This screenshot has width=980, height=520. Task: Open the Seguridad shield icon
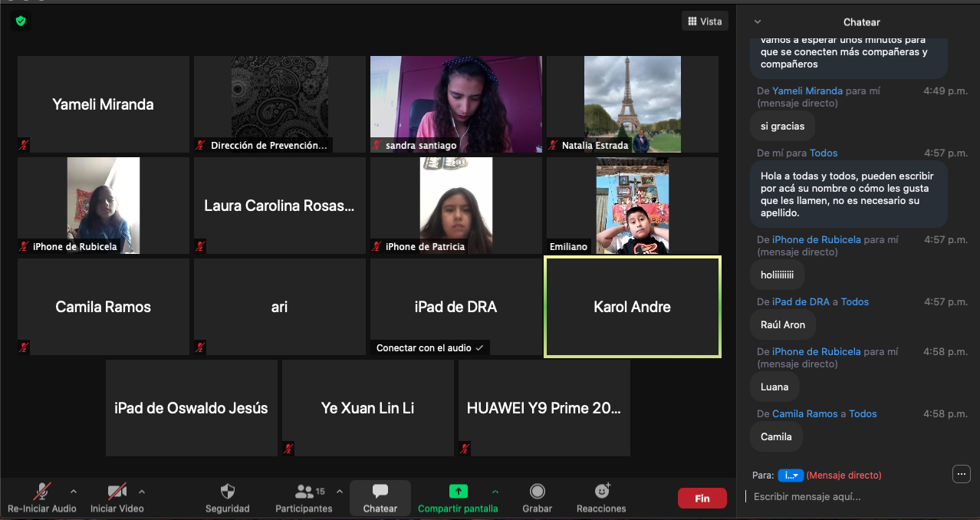227,492
